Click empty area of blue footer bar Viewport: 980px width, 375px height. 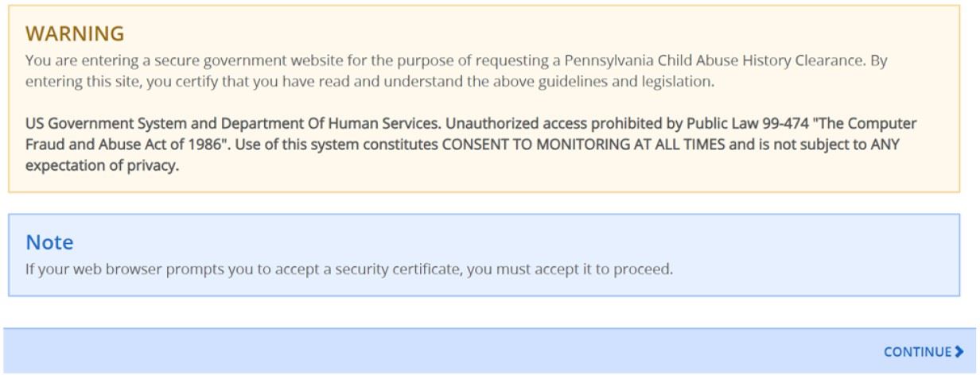pyautogui.click(x=398, y=351)
